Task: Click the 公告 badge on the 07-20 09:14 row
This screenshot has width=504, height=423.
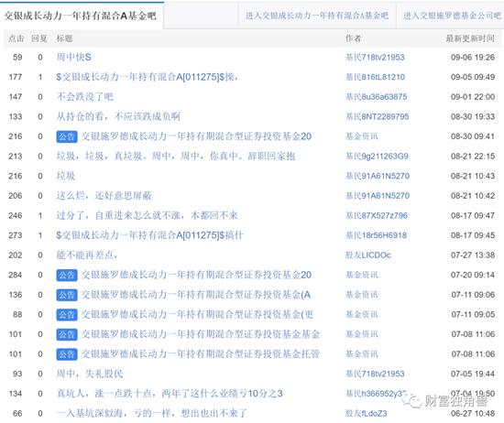Action: click(x=67, y=276)
